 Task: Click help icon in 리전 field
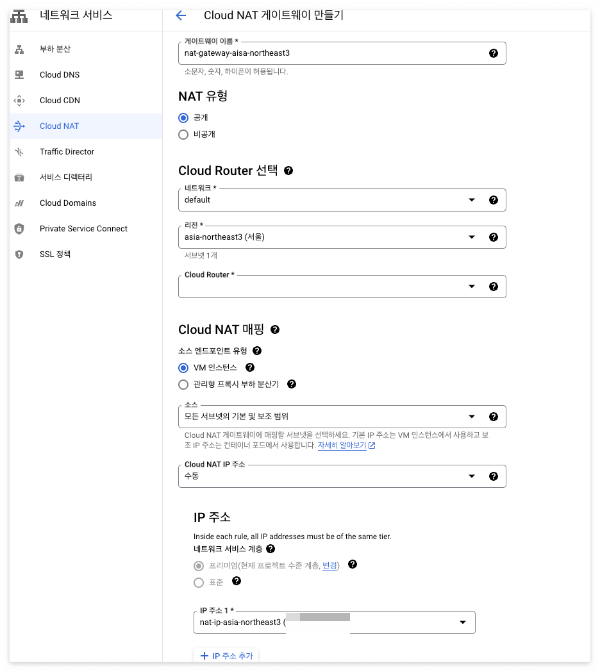pos(493,237)
